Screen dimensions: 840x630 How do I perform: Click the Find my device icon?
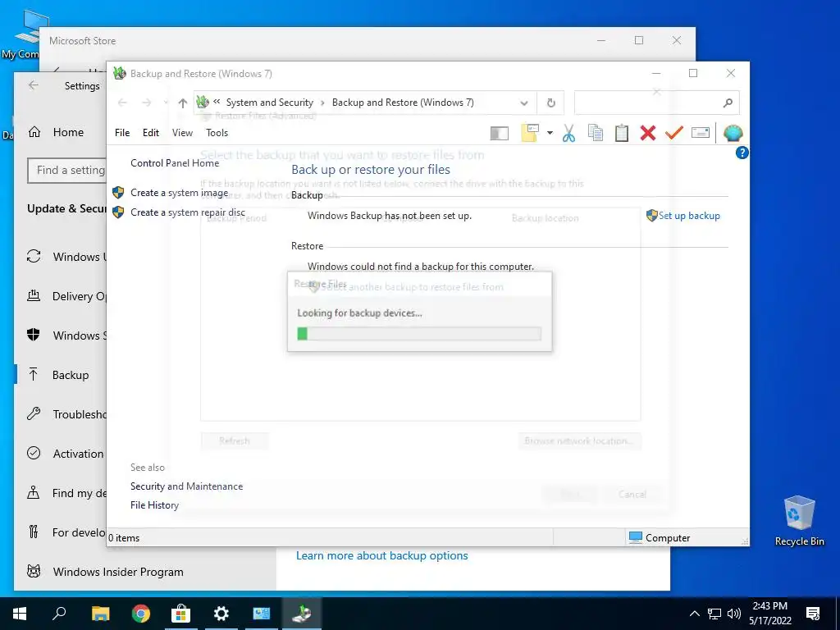[x=34, y=493]
